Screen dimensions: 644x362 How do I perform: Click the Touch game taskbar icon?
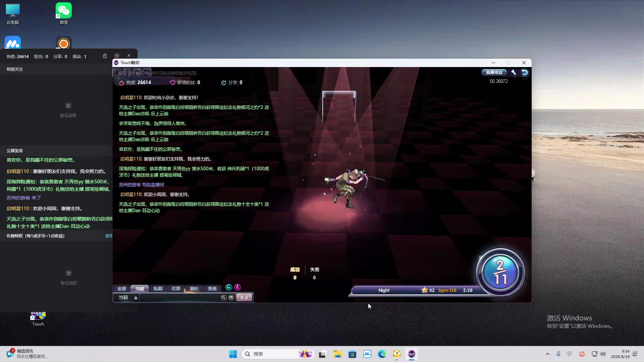point(412,354)
